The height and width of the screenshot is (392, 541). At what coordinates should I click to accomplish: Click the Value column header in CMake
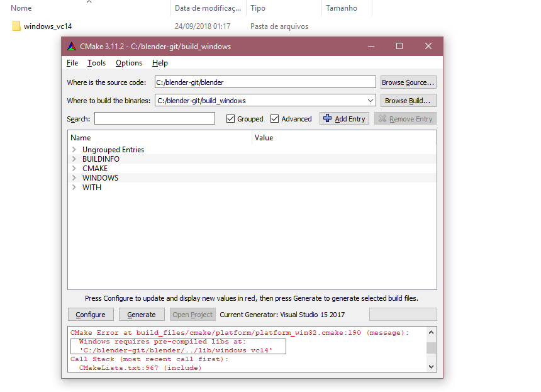click(x=344, y=138)
